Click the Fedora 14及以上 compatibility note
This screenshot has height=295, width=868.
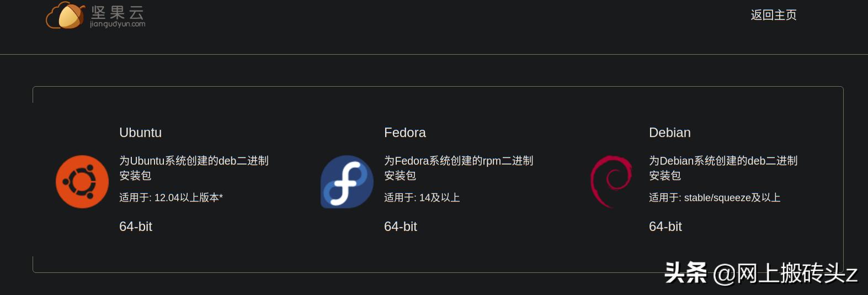(422, 198)
